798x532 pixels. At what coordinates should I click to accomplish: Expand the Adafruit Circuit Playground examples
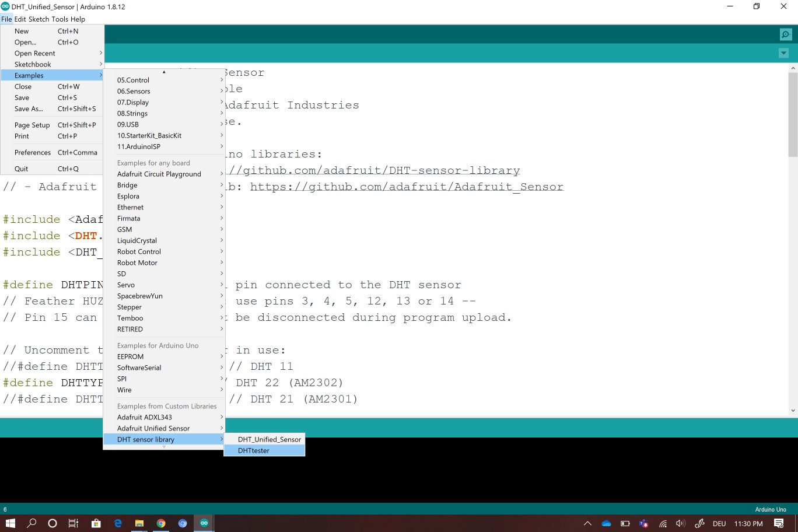[164, 174]
